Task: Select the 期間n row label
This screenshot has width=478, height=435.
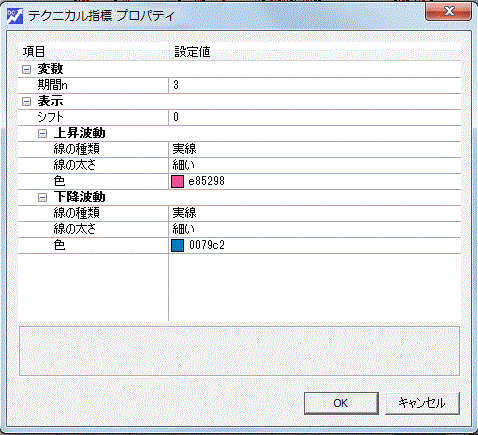Action: tap(52, 85)
